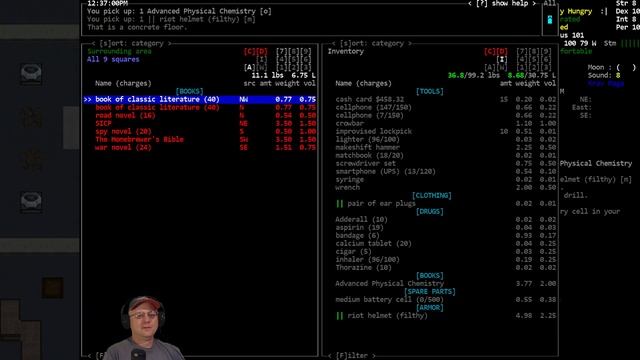The width and height of the screenshot is (640, 360).
Task: Open the [?] show help option
Action: (502, 4)
